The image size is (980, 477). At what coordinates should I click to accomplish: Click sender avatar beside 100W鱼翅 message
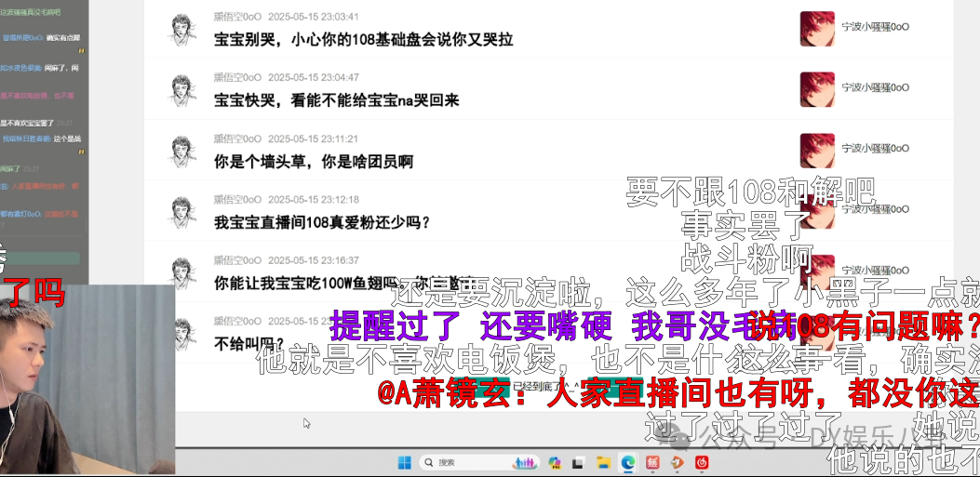tap(181, 272)
